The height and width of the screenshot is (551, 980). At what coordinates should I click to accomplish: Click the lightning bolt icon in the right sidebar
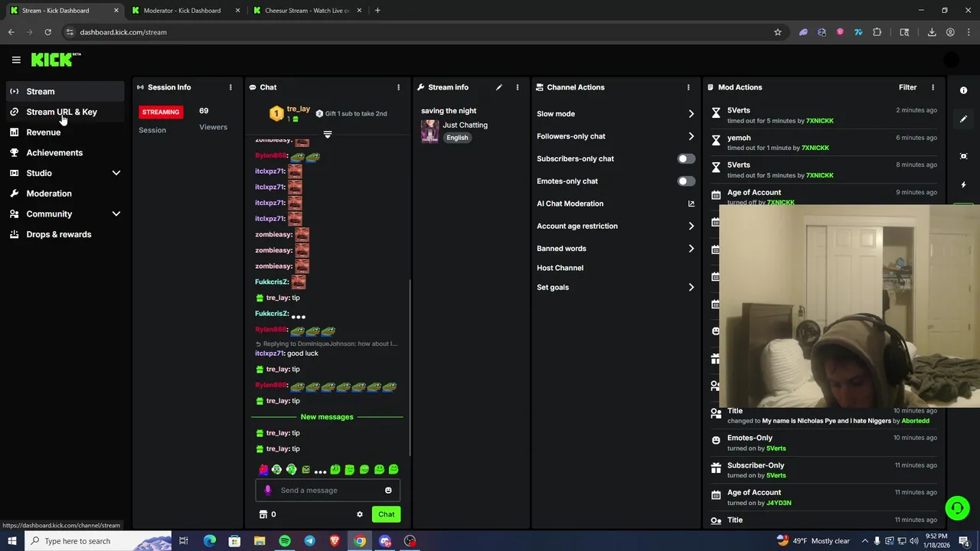tap(963, 185)
